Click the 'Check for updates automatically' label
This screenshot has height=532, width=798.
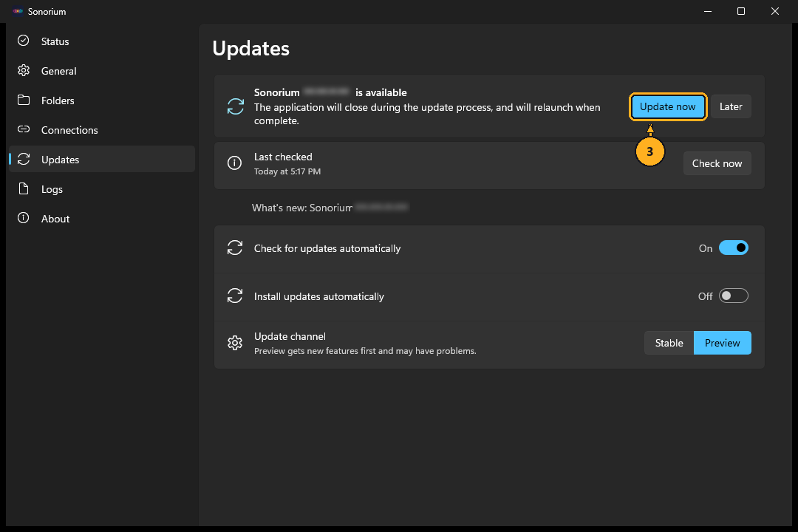point(327,248)
